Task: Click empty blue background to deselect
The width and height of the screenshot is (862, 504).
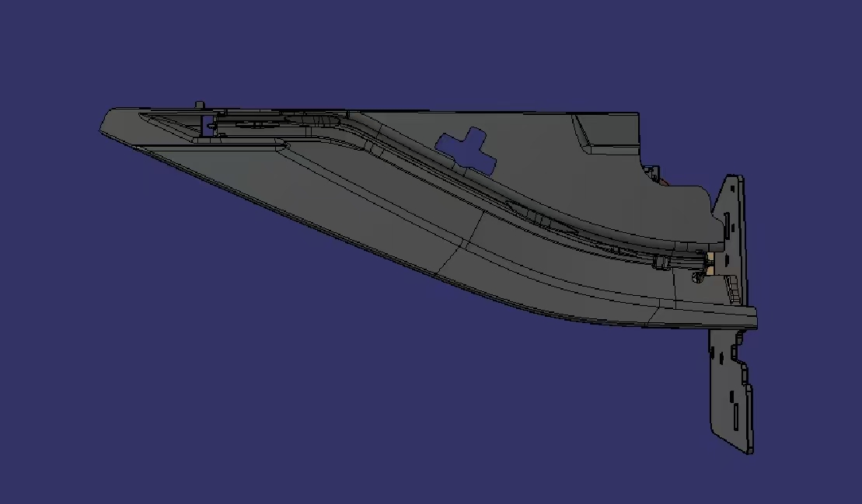Action: (x=233, y=349)
